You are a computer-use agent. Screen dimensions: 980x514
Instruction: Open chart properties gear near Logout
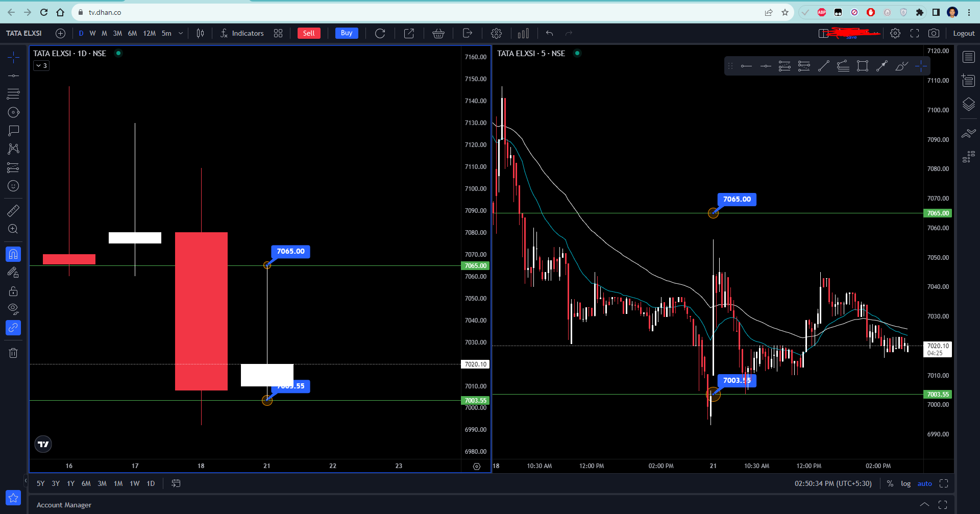(895, 33)
